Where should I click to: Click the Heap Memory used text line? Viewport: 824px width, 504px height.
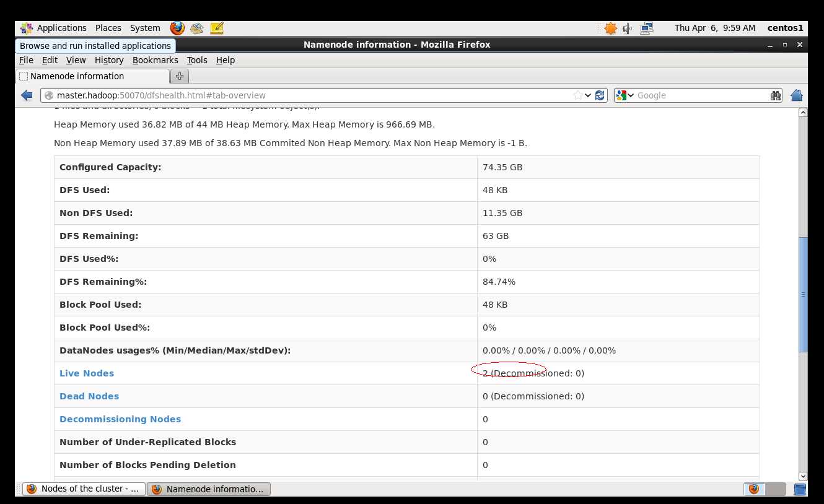244,124
